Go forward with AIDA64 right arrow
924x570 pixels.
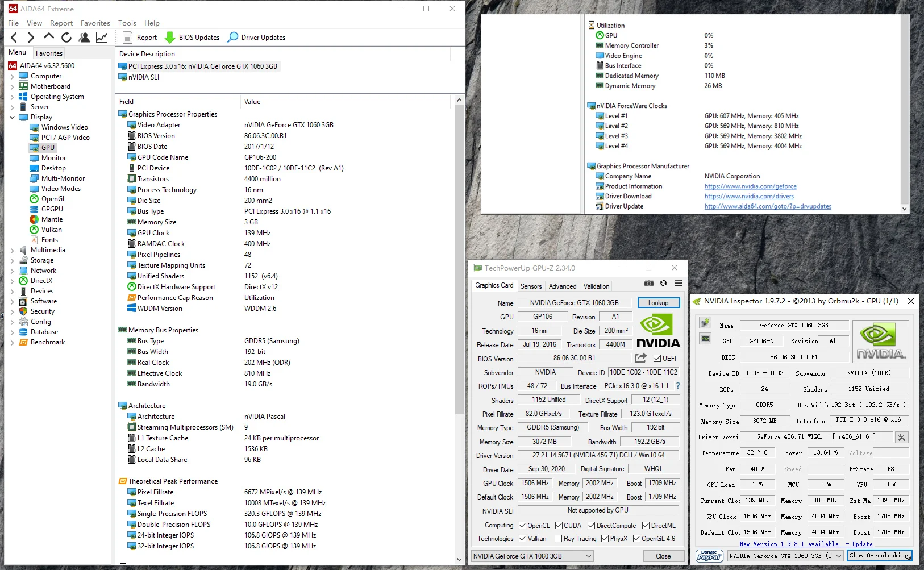31,38
